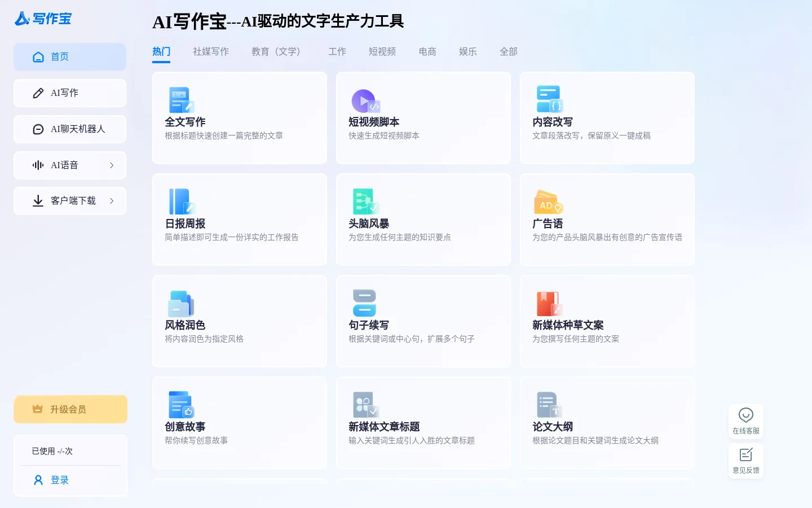812x508 pixels.
Task: Open the 创意故事 card title
Action: pyautogui.click(x=185, y=427)
